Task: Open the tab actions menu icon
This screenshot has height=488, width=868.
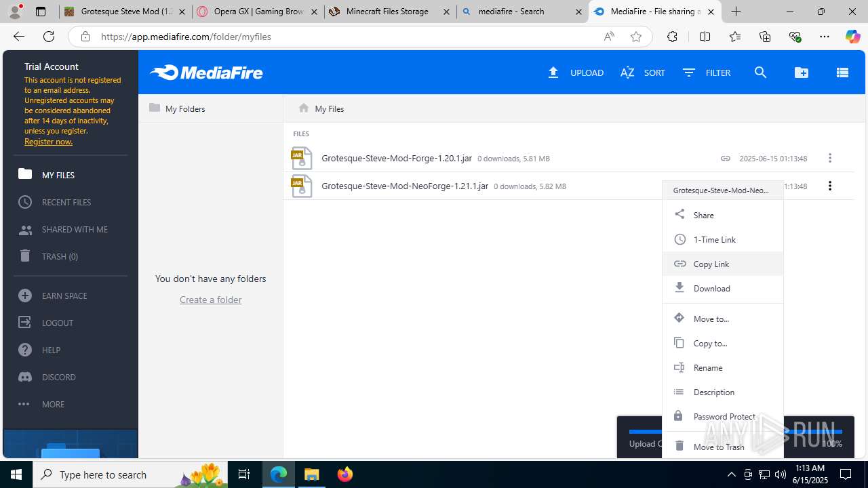Action: click(x=41, y=12)
